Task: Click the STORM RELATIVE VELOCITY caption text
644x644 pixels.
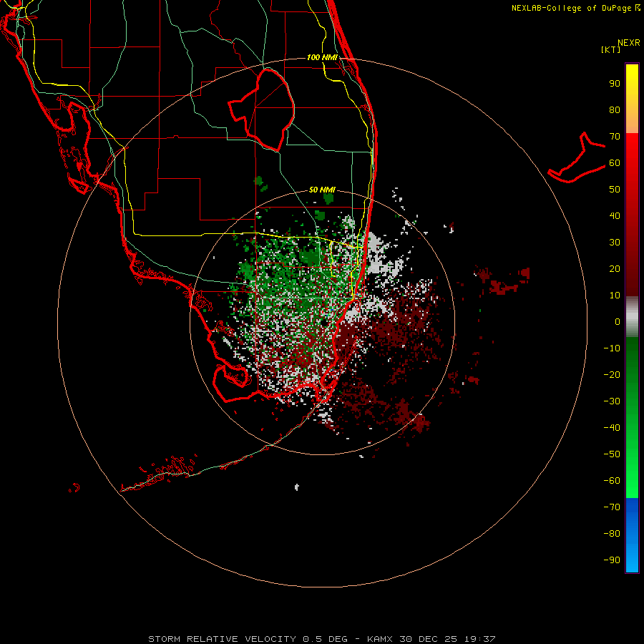Action: pos(223,639)
